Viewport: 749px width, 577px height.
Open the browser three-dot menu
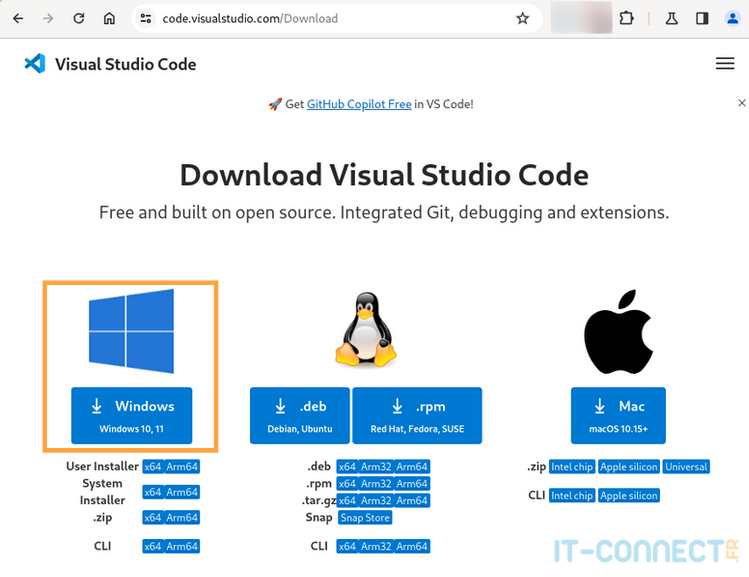click(731, 18)
